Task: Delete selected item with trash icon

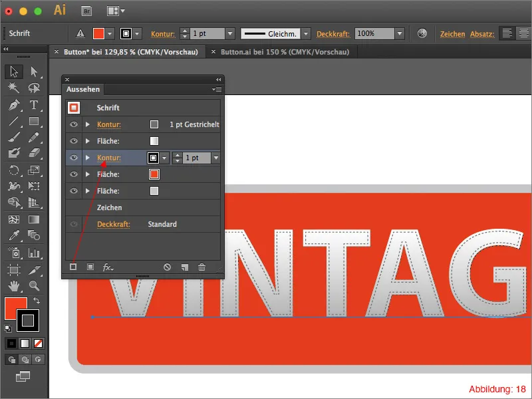Action: coord(202,267)
